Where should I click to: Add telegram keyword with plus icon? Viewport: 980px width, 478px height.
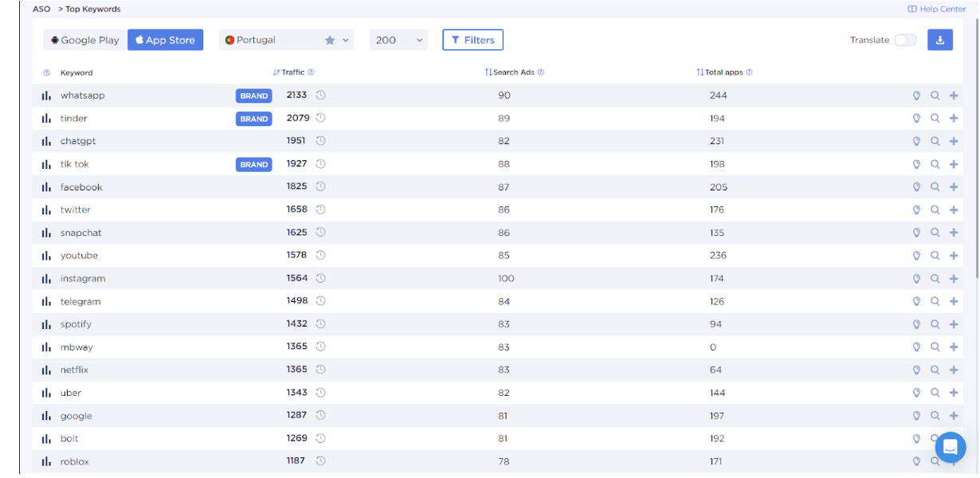(954, 302)
